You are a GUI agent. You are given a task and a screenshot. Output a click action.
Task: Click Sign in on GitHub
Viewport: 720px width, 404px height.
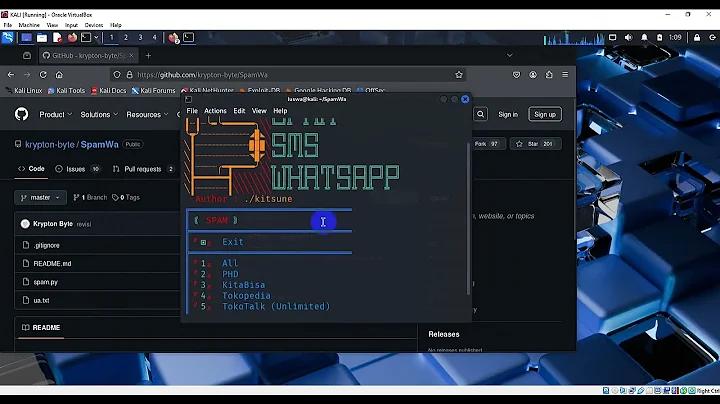(508, 114)
